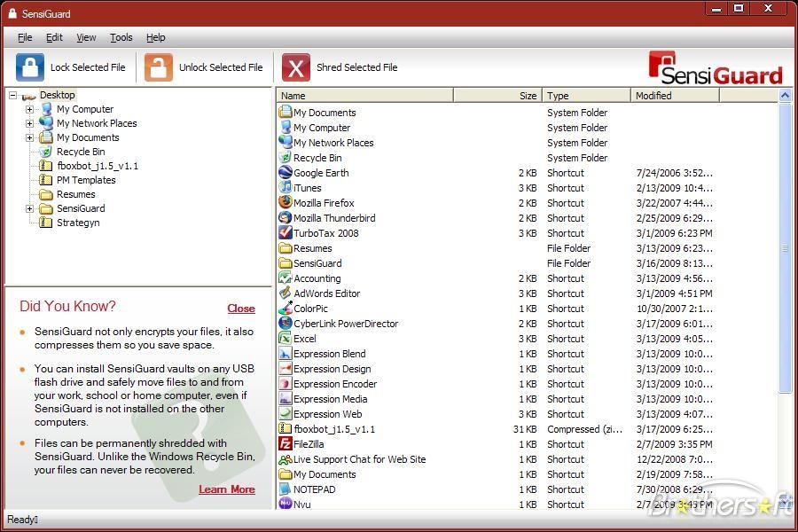Select the Mozilla Firefox icon in file list

286,203
